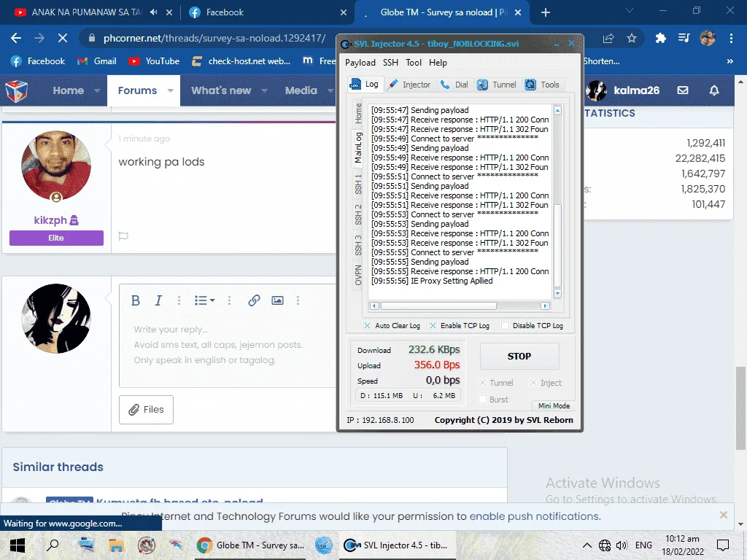Open media control icon in Chrome toolbar
The image size is (747, 560).
[x=684, y=38]
